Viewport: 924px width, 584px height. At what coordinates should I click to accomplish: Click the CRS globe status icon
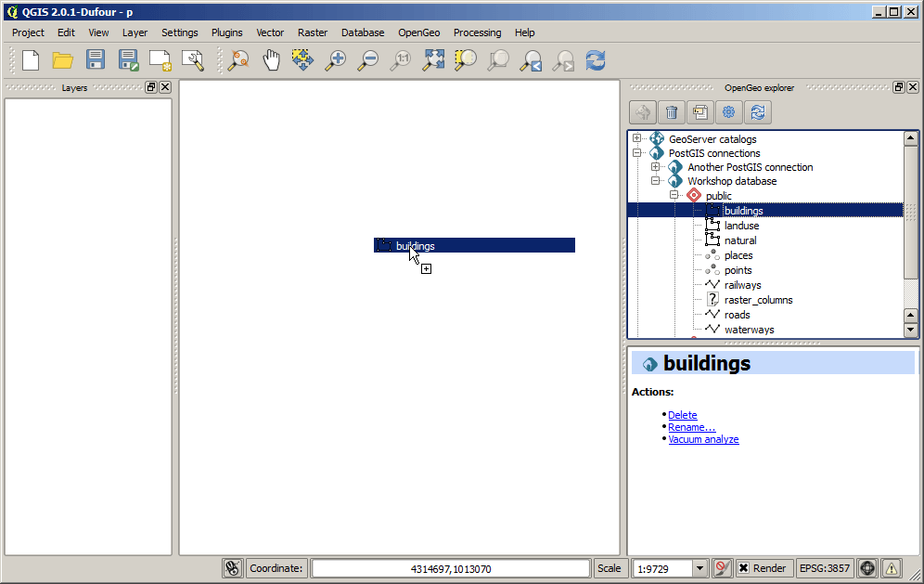[x=867, y=568]
